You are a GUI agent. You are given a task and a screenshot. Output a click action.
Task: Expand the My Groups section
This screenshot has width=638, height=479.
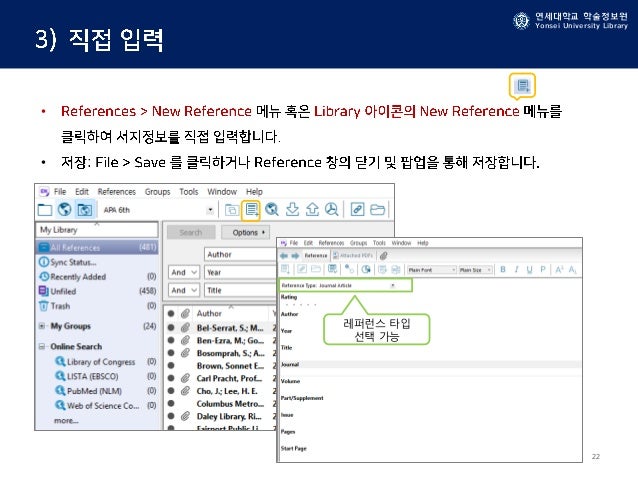(x=42, y=326)
